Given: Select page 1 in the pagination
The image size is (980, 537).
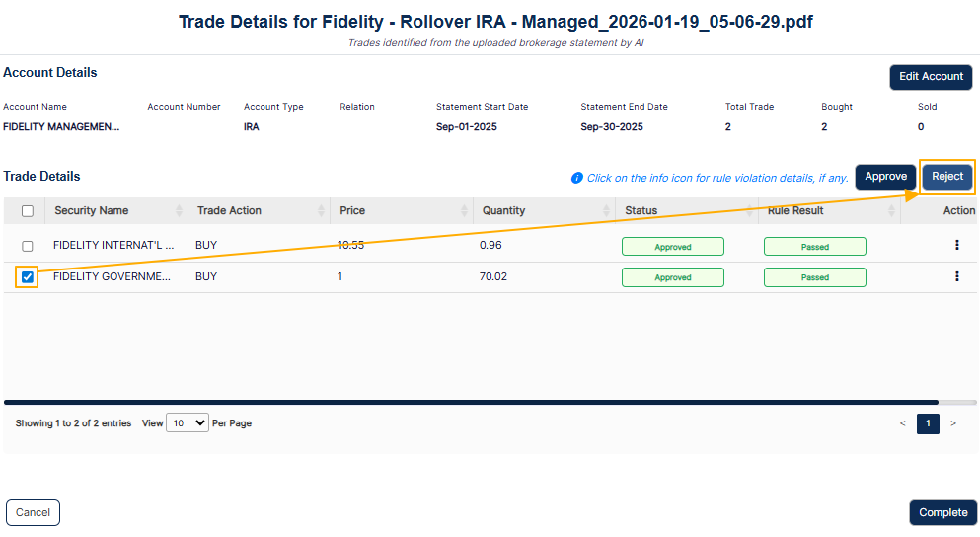Looking at the screenshot, I should 928,423.
